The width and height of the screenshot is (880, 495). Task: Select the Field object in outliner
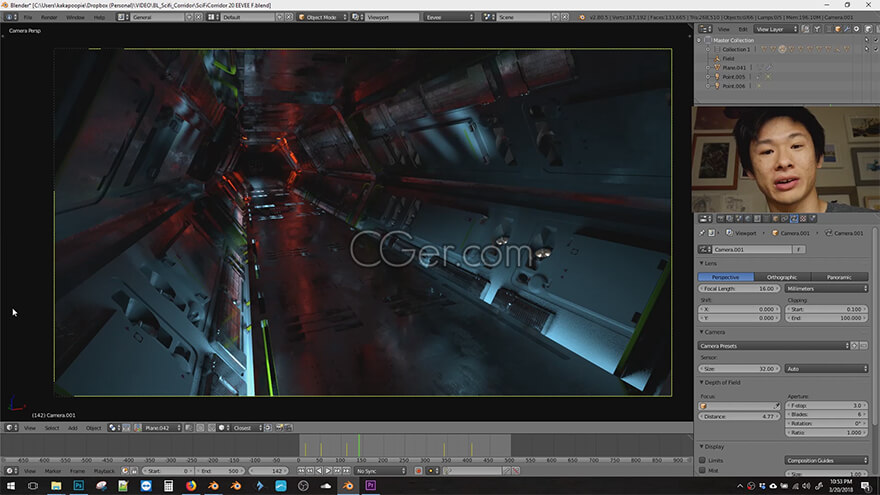[728, 58]
